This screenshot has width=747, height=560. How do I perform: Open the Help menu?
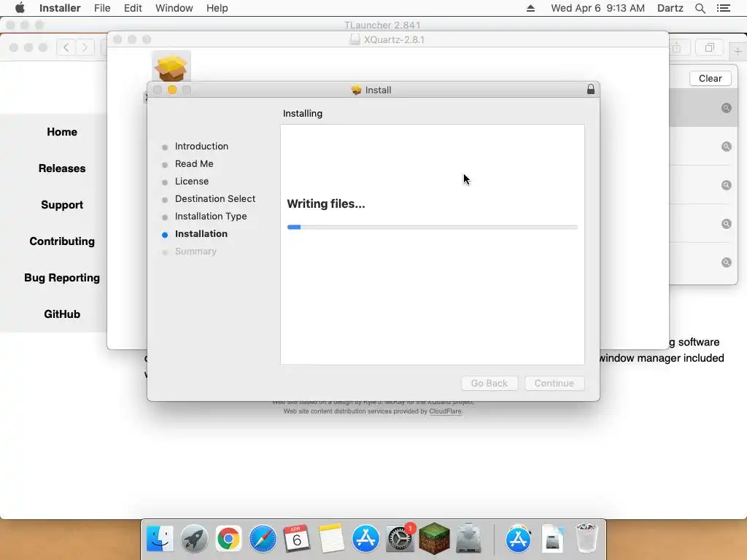217,8
